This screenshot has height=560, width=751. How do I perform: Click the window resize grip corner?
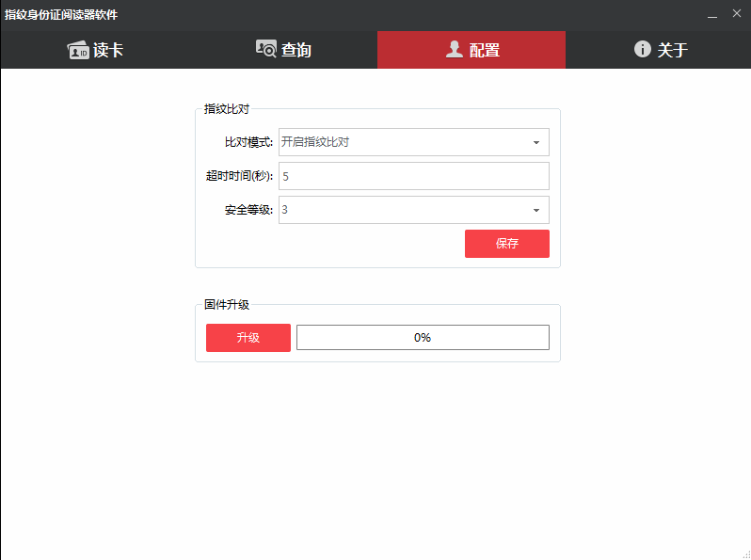pos(745,554)
